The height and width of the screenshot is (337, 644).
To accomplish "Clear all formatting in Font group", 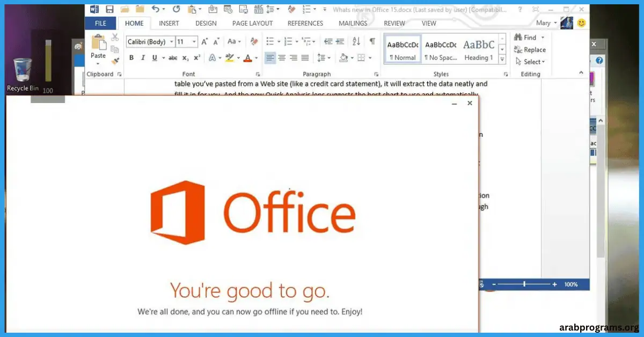I will (254, 41).
